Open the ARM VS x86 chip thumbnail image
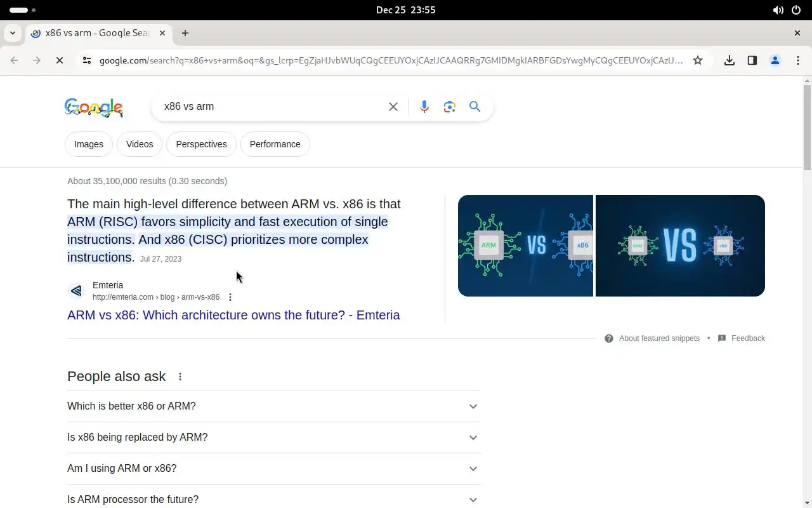The image size is (812, 508). tap(525, 246)
